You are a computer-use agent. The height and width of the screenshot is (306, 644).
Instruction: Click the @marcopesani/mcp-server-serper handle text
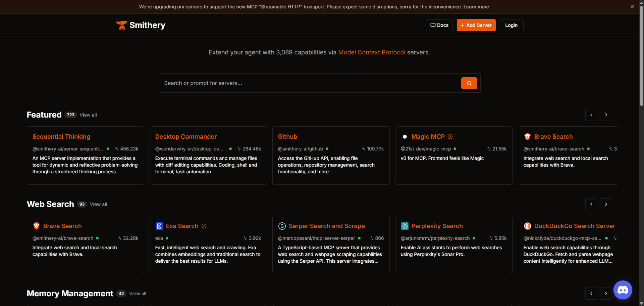click(317, 238)
